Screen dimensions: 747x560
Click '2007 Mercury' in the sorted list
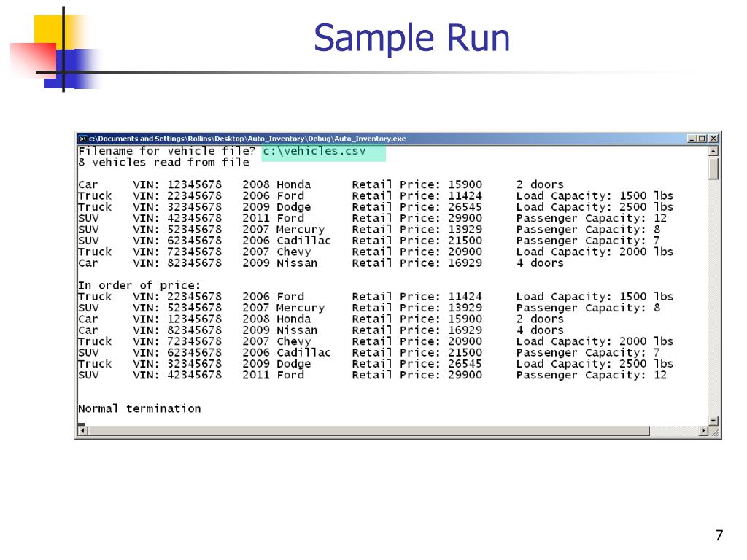coord(284,308)
